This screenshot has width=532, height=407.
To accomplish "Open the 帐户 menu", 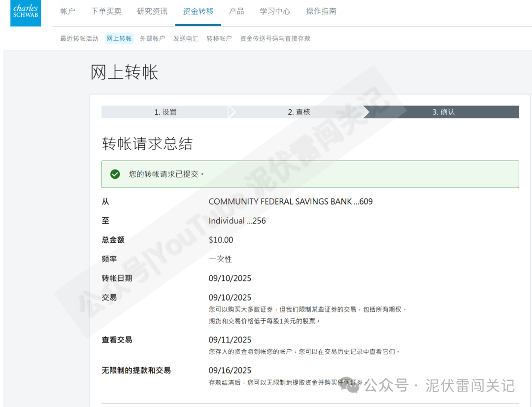I will (x=67, y=11).
